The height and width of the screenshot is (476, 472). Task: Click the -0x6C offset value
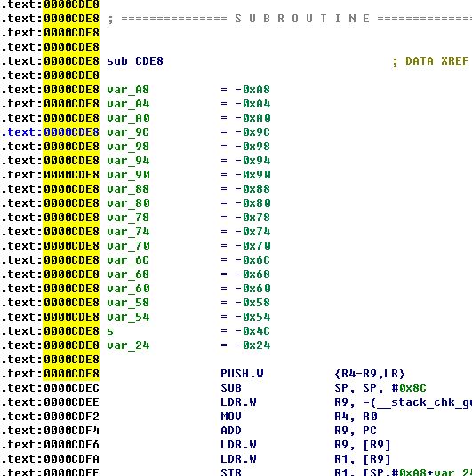click(x=252, y=260)
